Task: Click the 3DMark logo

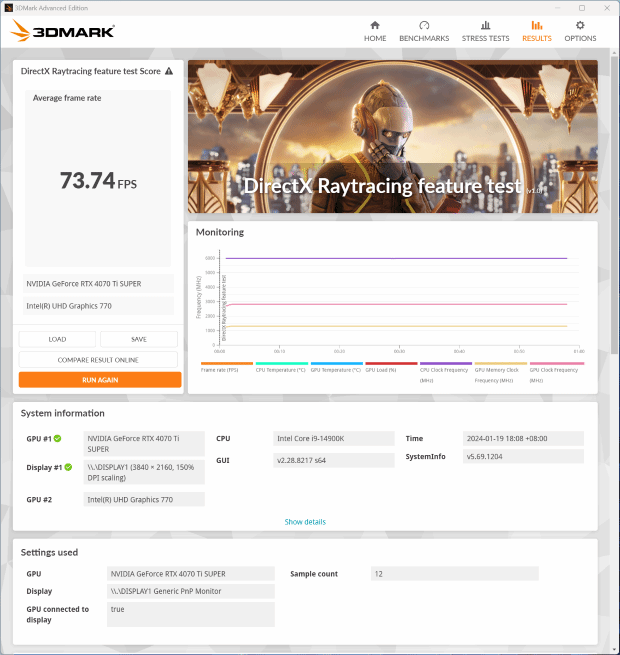Action: [x=63, y=31]
